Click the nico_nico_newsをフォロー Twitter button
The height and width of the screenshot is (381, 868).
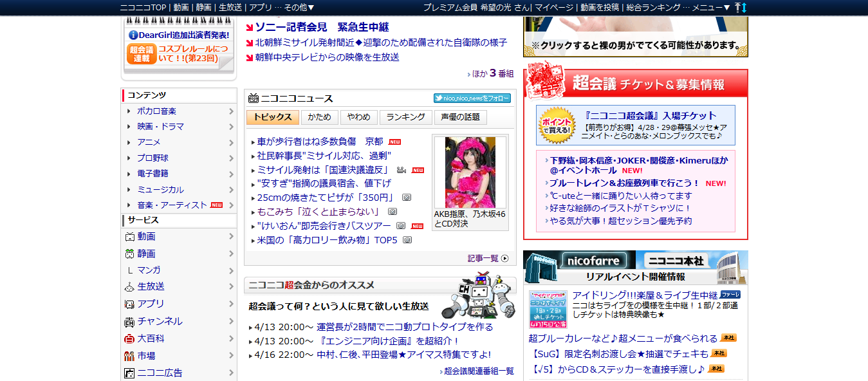tap(472, 98)
